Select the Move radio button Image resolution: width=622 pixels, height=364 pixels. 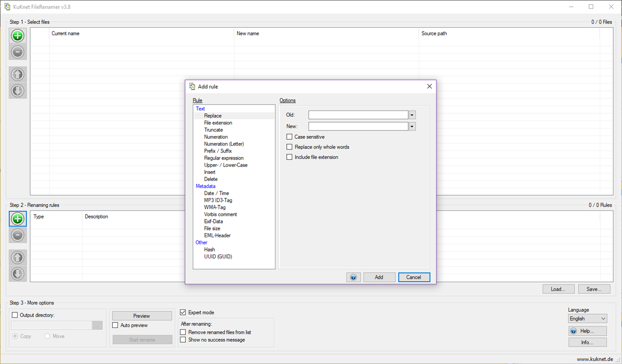tap(46, 336)
